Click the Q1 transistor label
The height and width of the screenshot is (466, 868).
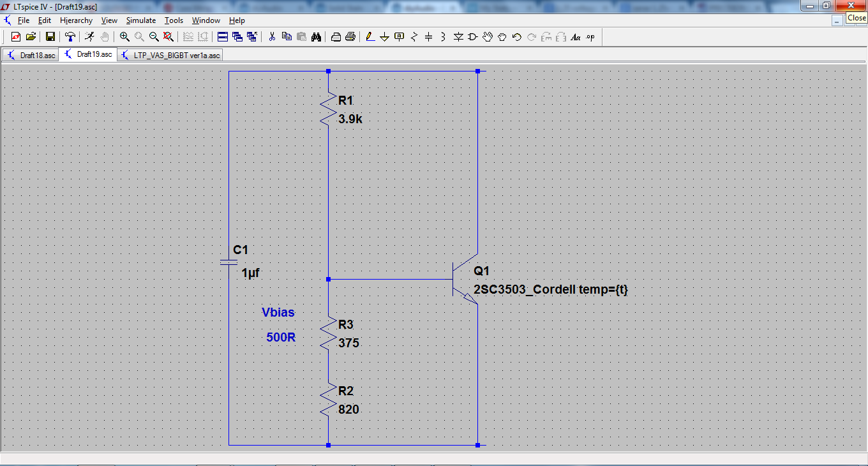click(481, 271)
